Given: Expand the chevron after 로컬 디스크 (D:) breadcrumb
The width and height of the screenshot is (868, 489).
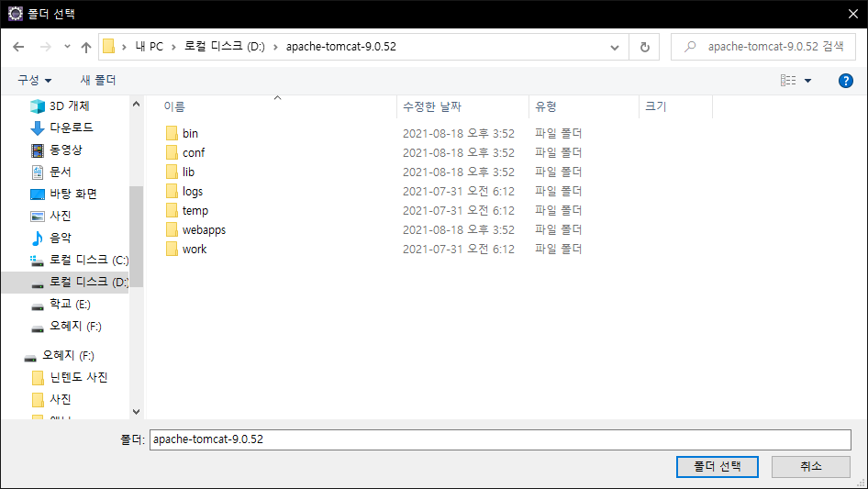Looking at the screenshot, I should point(275,47).
